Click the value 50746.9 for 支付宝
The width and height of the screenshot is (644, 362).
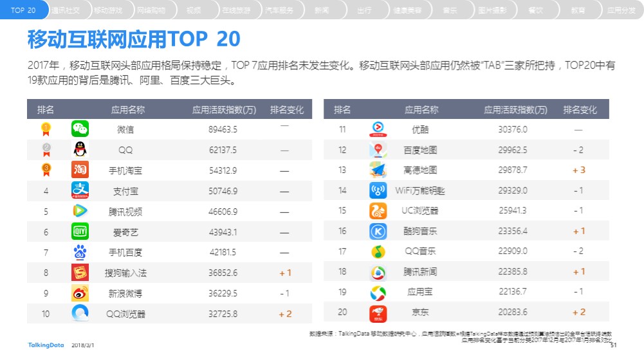[223, 191]
